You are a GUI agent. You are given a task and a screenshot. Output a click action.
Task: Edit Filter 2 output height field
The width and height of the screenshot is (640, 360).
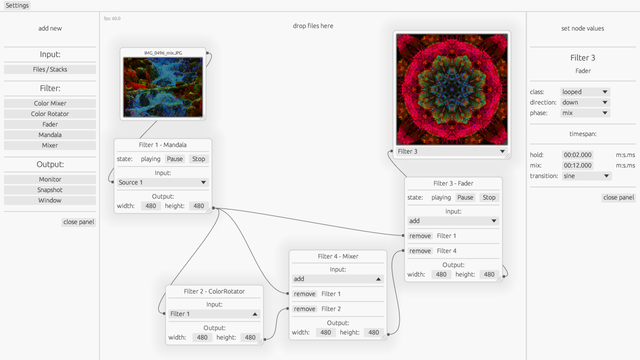coord(250,338)
